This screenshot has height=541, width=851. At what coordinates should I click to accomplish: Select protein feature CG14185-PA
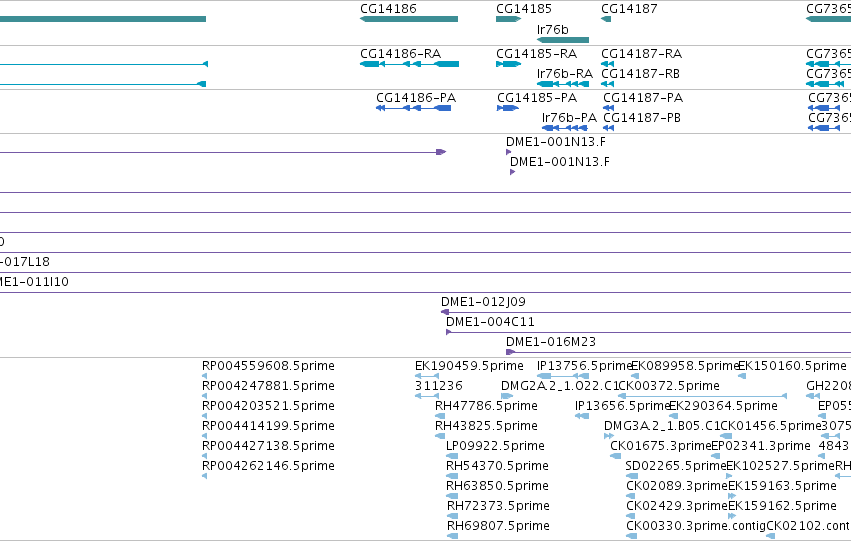point(537,98)
